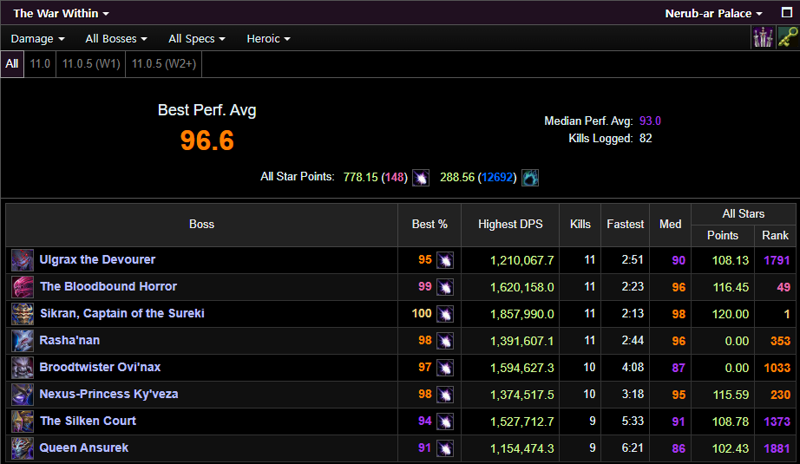The width and height of the screenshot is (800, 464).
Task: Click the 12692 All Star rank link
Action: (497, 177)
